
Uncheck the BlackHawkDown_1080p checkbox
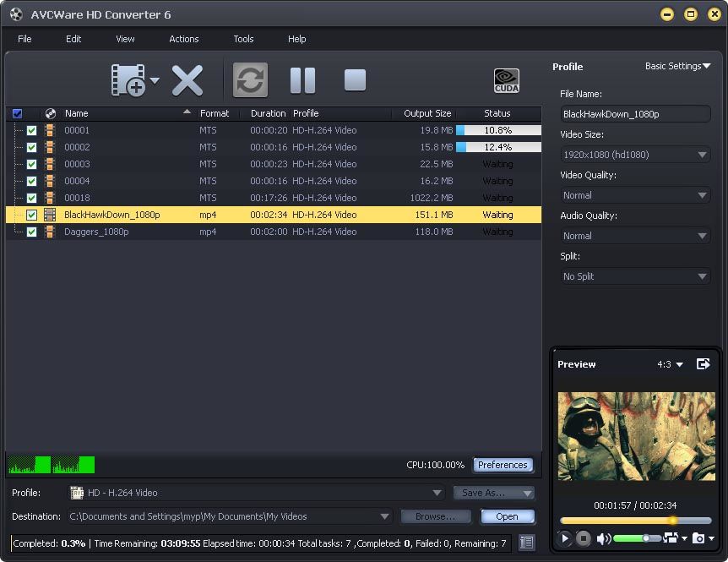31,215
